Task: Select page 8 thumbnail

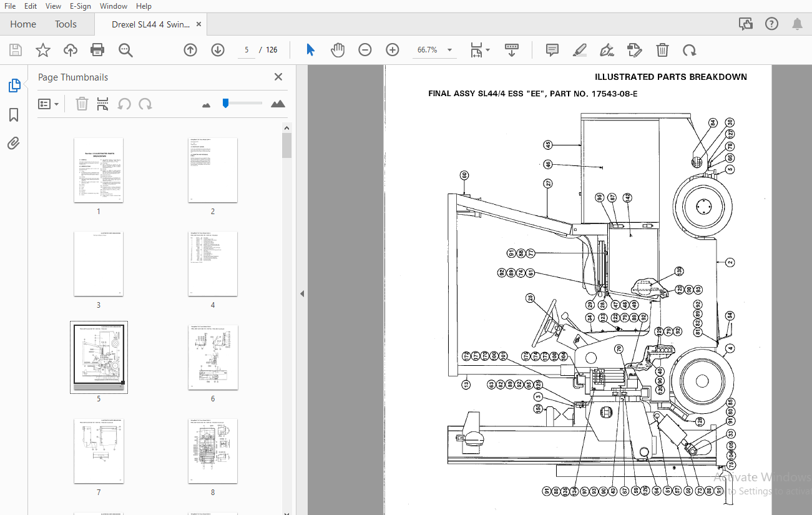Action: [213, 451]
